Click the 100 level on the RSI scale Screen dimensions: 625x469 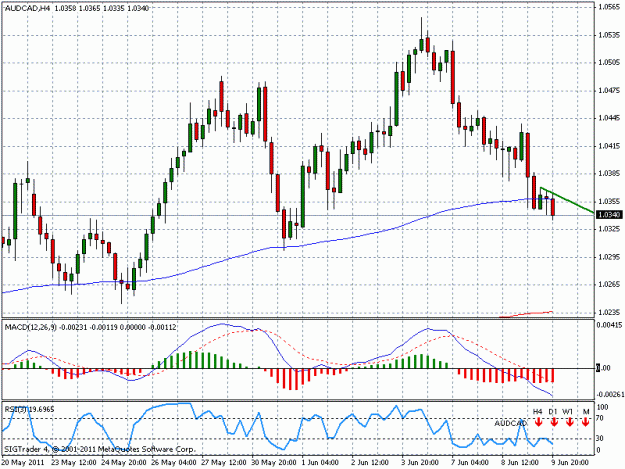602,407
